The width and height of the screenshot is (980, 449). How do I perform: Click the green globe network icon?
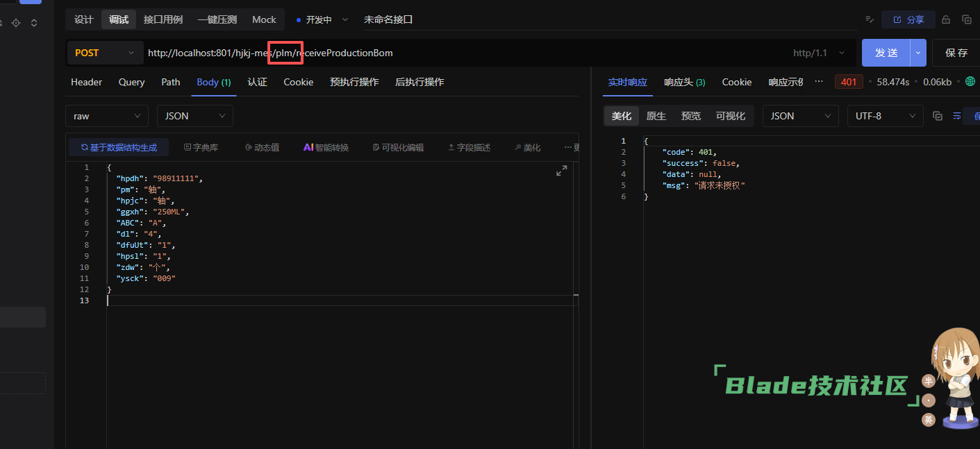coord(970,82)
